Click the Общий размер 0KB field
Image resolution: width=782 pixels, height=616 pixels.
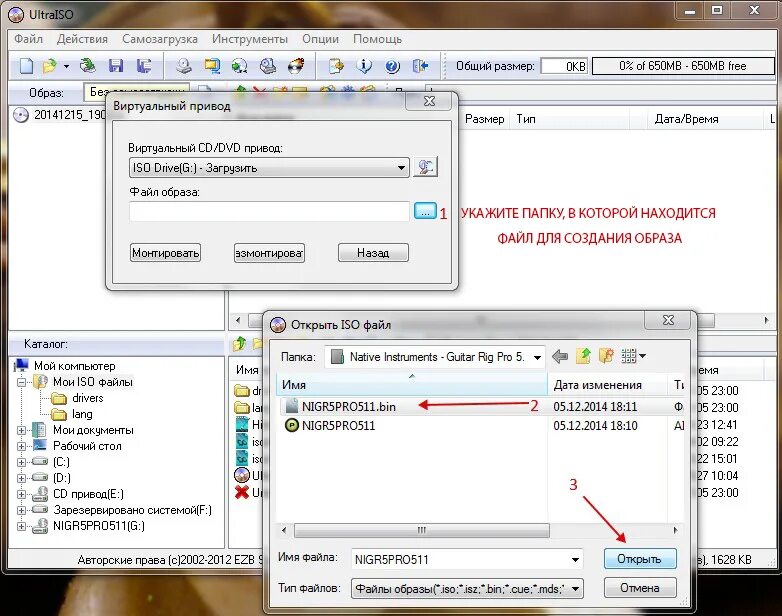[x=564, y=66]
